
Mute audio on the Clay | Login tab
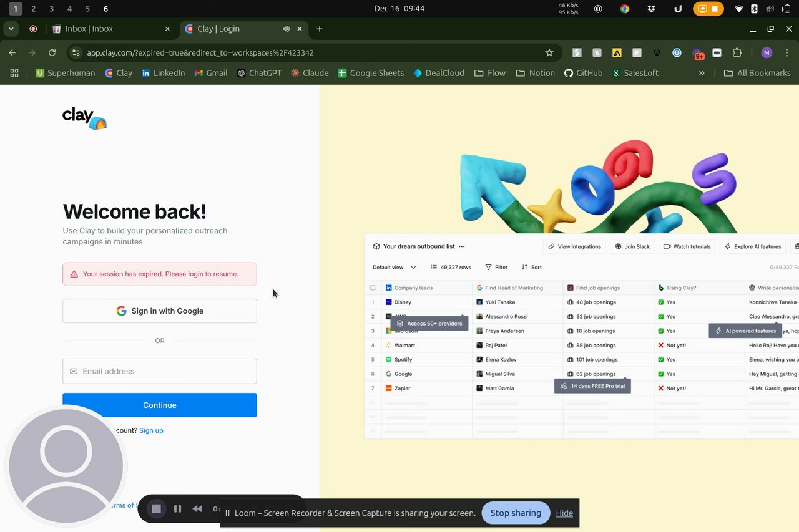(286, 29)
